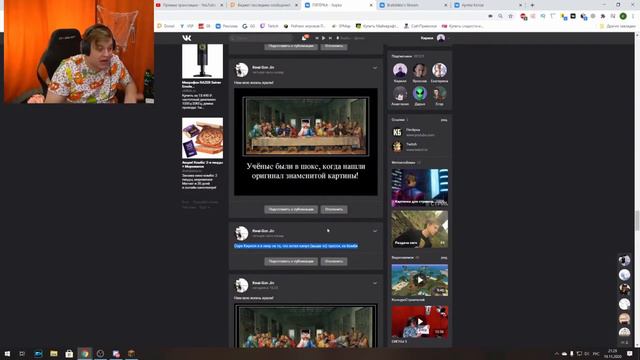Open a new browser tab with plus button

(532, 5)
